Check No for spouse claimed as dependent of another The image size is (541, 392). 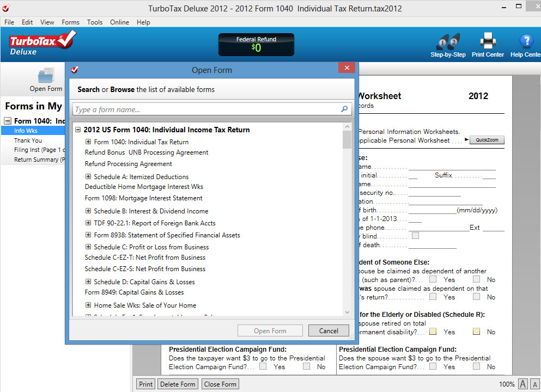click(x=477, y=279)
